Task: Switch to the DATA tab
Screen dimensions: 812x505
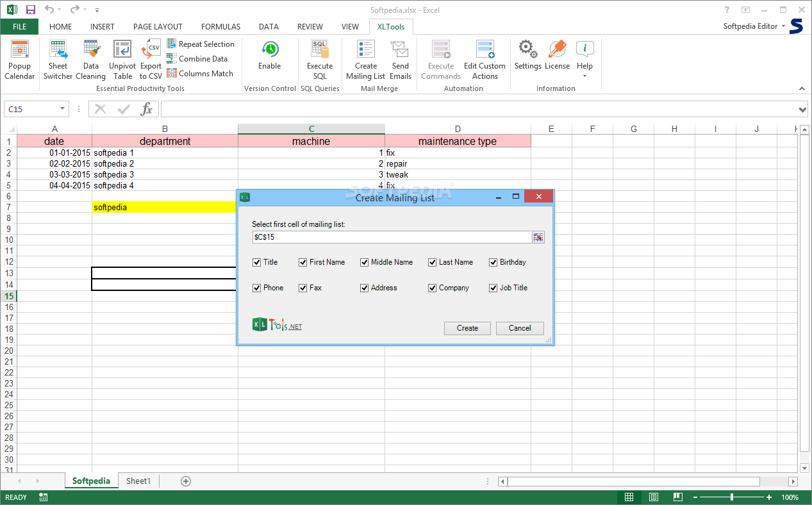Action: click(x=269, y=26)
